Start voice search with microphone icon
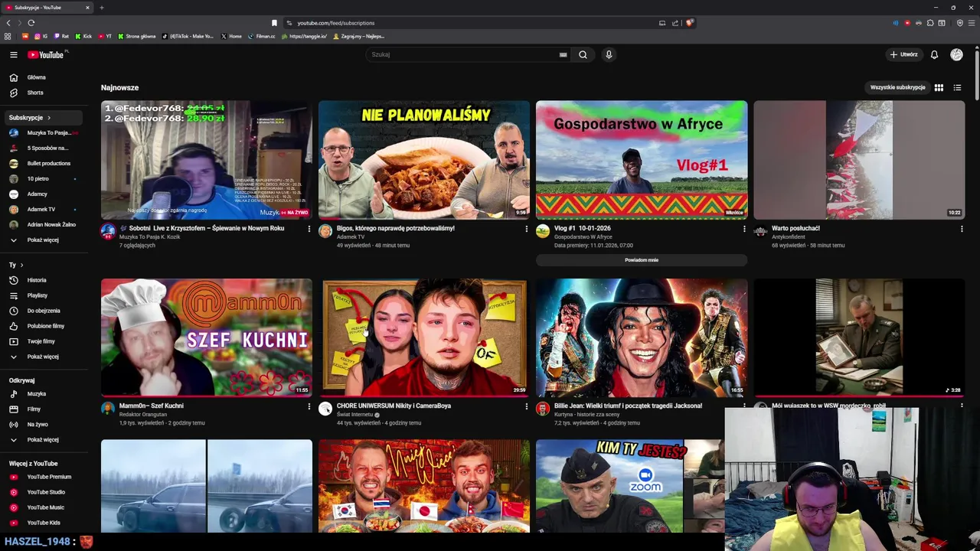The height and width of the screenshot is (551, 980). point(609,54)
